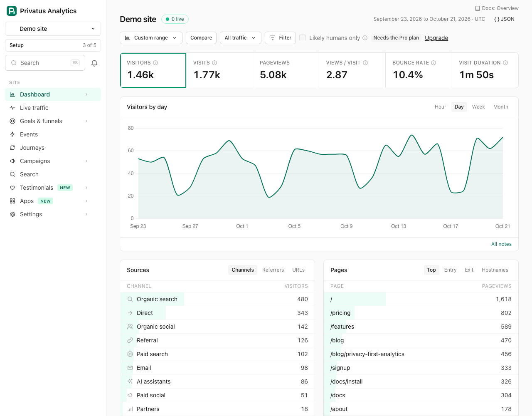Switch chart to Month view
The width and height of the screenshot is (532, 416).
click(501, 107)
